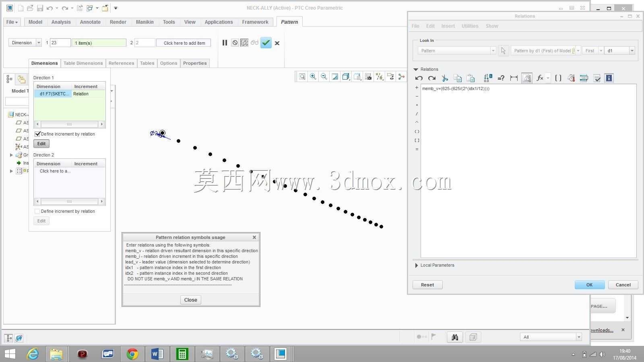Switch to the Properties panel tab
The image size is (644, 362).
click(x=195, y=63)
